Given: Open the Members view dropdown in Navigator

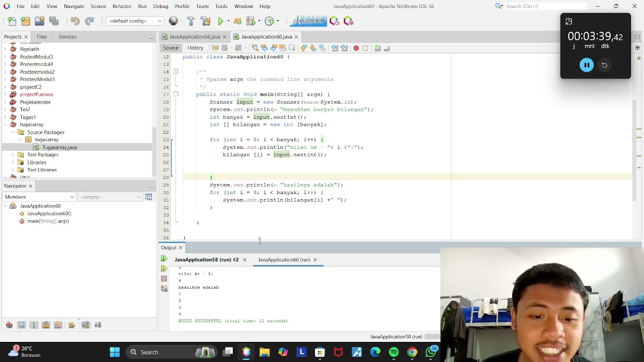Looking at the screenshot, I should pos(39,197).
